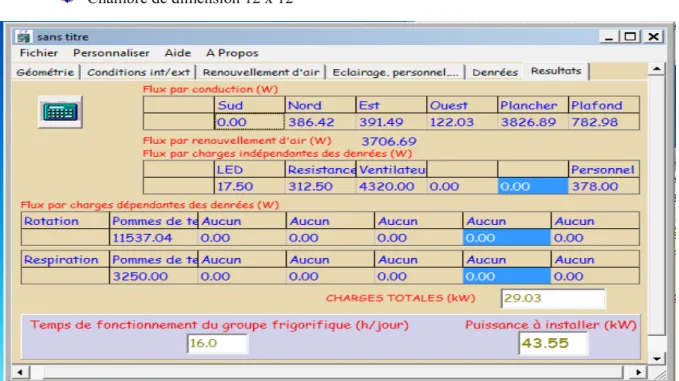Switch to the Denrées tab
Image resolution: width=679 pixels, height=381 pixels.
[495, 72]
